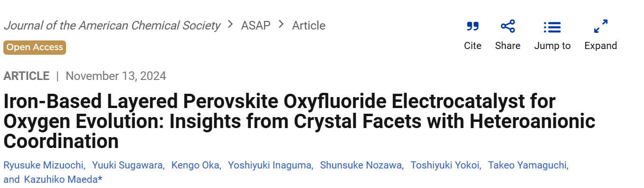Click the Cite label

pos(473,46)
